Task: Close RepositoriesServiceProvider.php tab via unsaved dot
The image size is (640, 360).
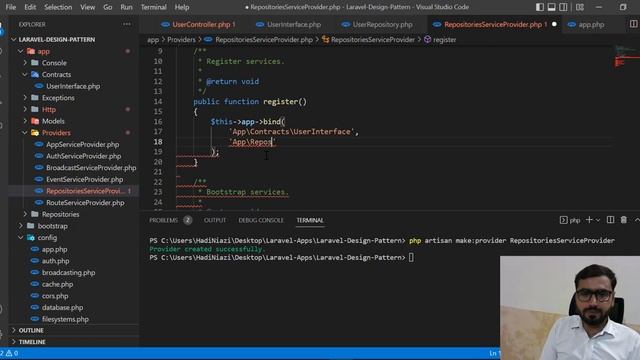Action: click(x=554, y=24)
